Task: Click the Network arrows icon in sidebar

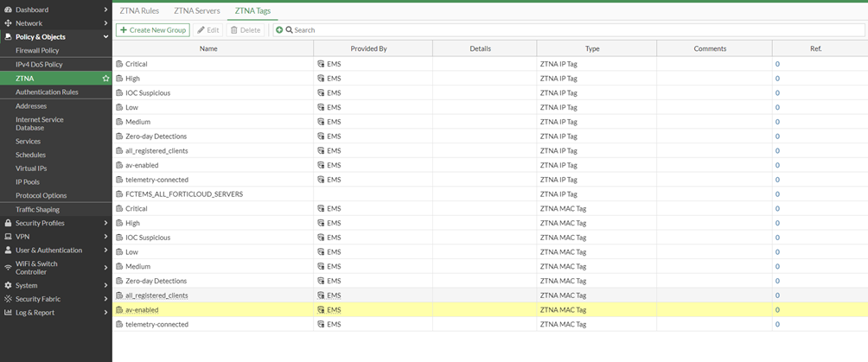Action: 8,23
